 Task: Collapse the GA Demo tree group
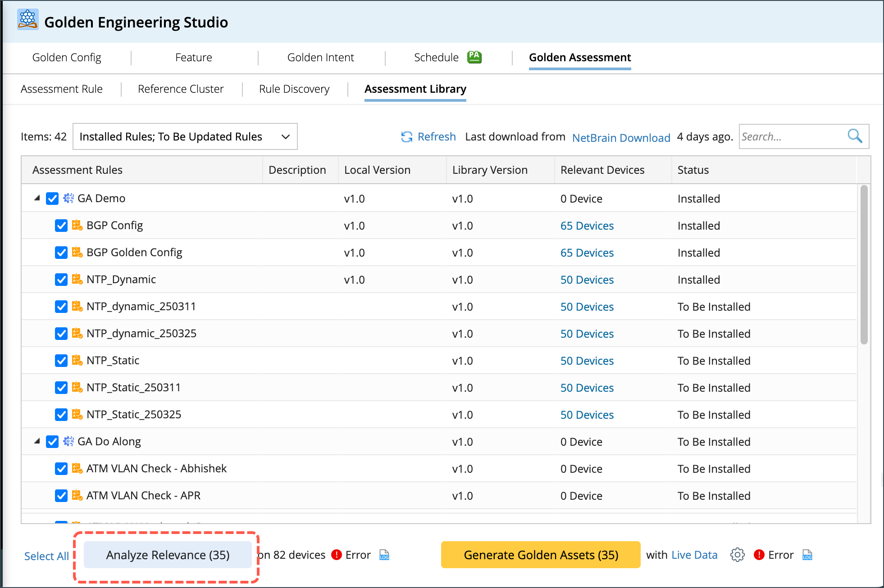(x=37, y=198)
